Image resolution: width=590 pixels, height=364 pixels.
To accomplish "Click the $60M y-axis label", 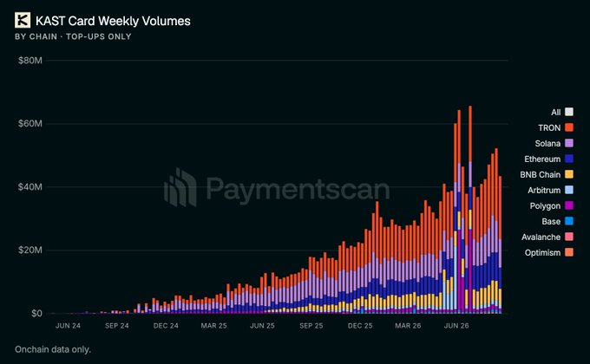I will [30, 123].
